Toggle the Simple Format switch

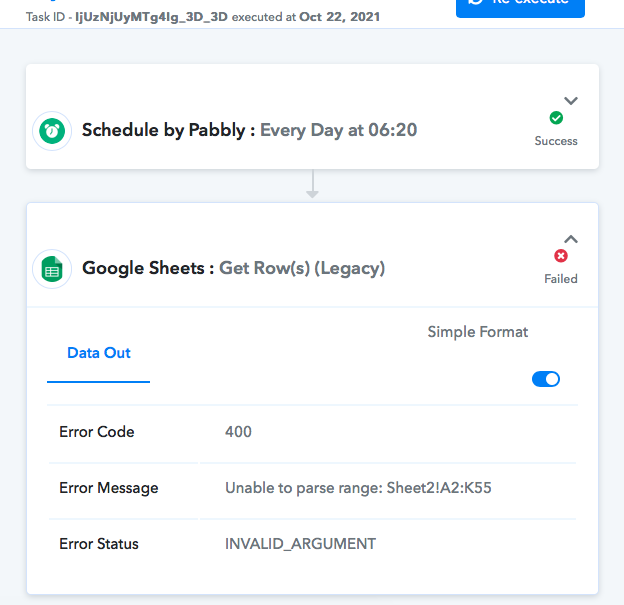[546, 379]
